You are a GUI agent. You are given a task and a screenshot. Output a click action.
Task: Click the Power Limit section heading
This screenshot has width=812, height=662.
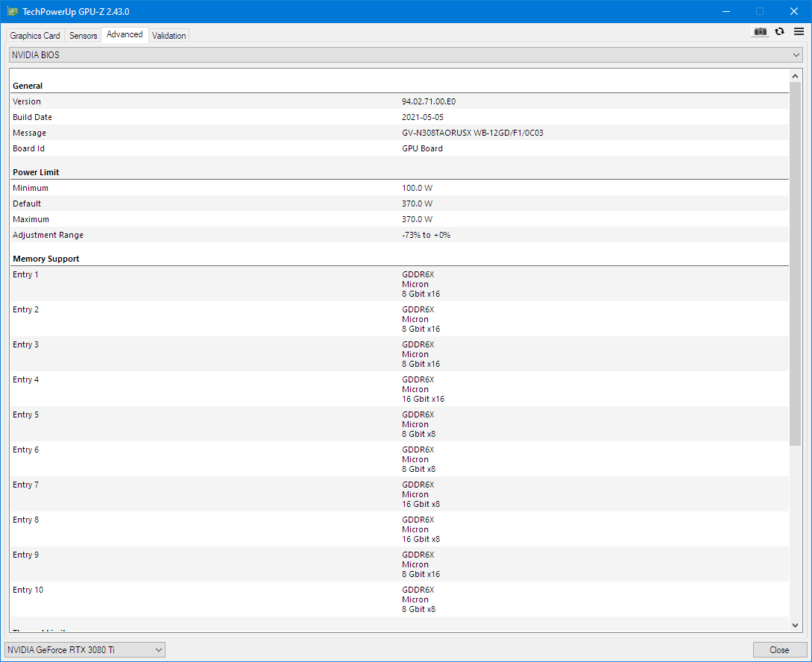(37, 172)
